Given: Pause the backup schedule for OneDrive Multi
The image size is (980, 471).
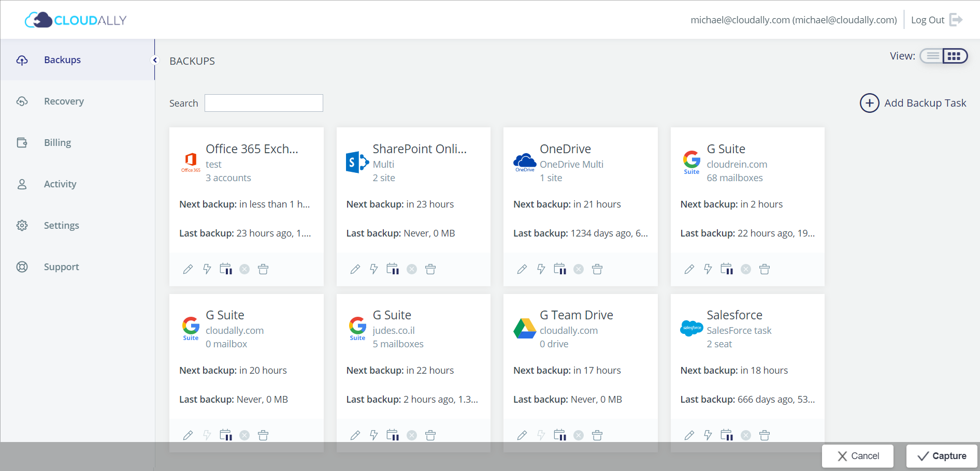Looking at the screenshot, I should [x=560, y=269].
